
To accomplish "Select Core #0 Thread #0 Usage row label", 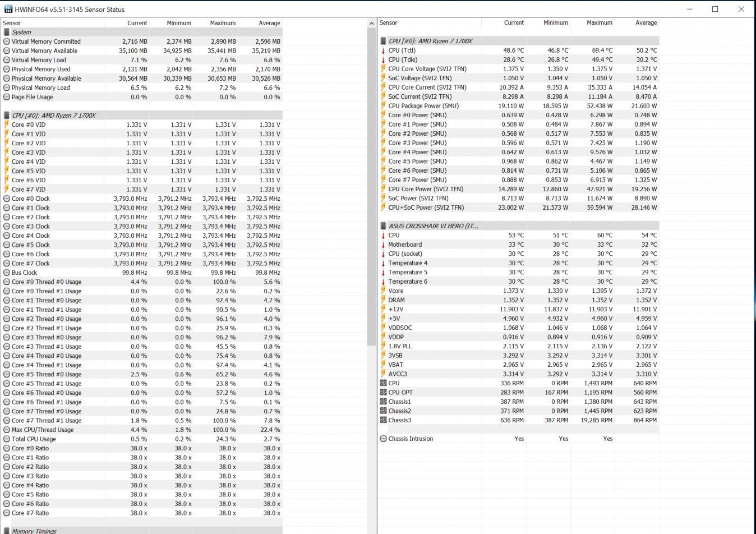I will click(x=47, y=282).
